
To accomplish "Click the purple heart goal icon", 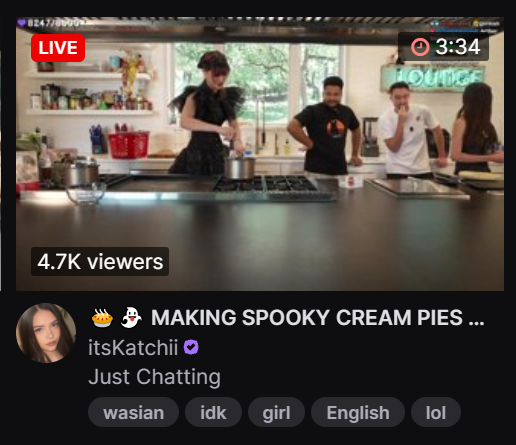I will click(x=22, y=23).
